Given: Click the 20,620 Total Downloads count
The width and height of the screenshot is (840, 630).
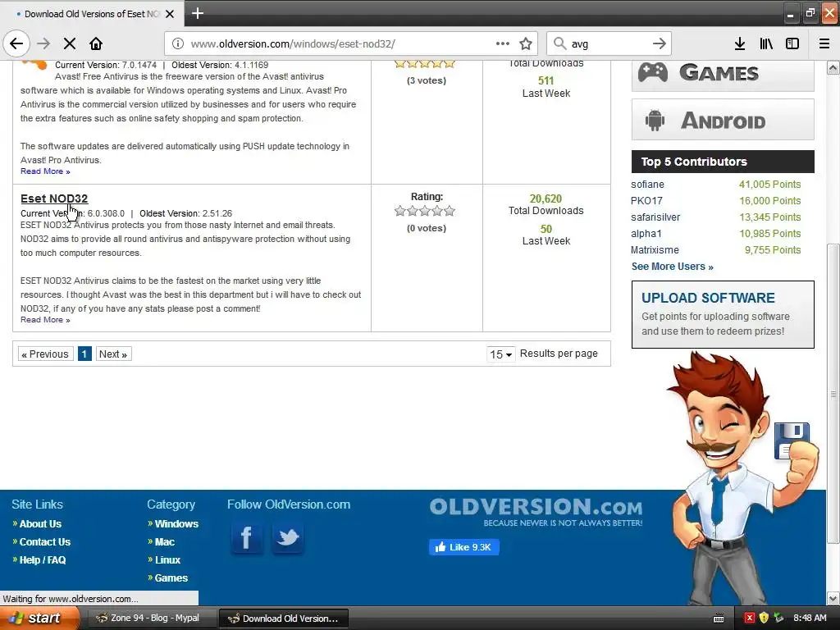Looking at the screenshot, I should tap(546, 199).
